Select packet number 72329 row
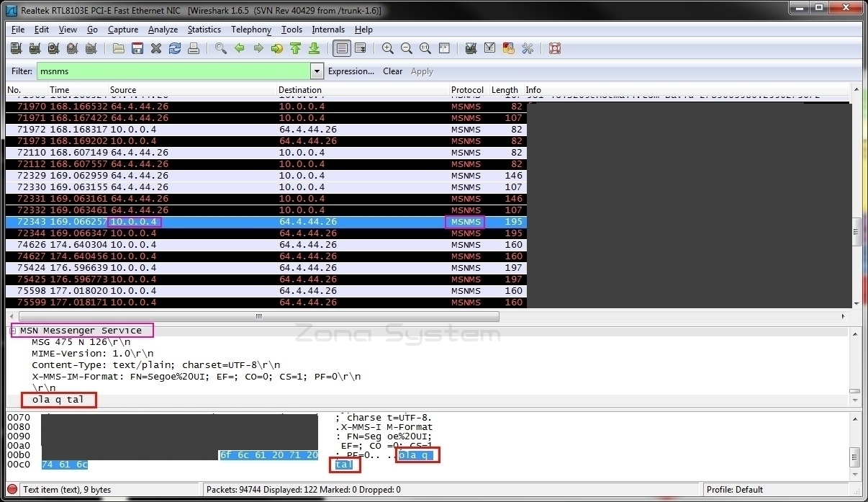 [266, 176]
